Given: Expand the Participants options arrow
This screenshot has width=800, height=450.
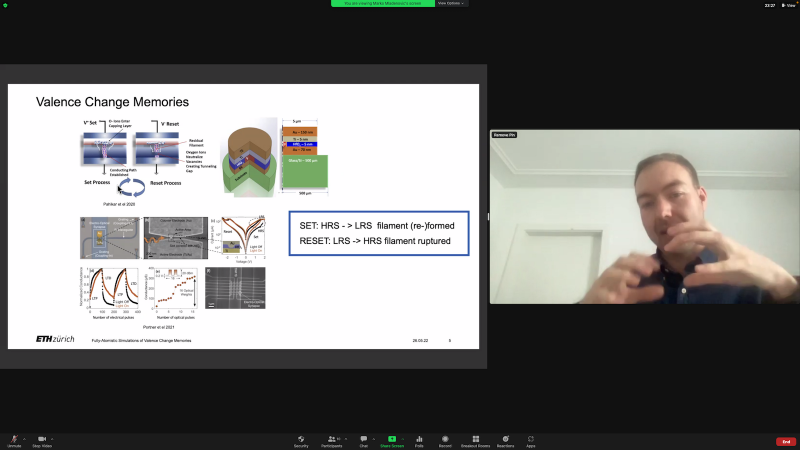Looking at the screenshot, I should (346, 439).
